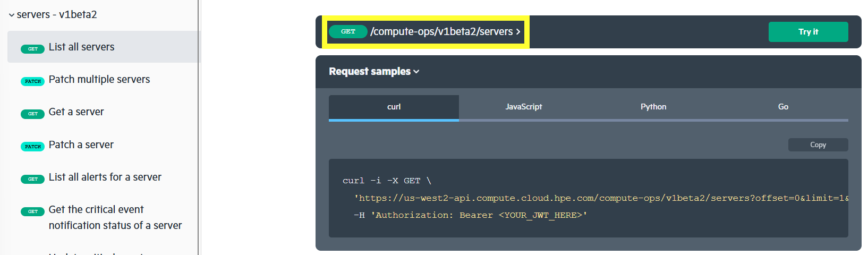Open Get a server entry
868x255 pixels.
pos(76,112)
